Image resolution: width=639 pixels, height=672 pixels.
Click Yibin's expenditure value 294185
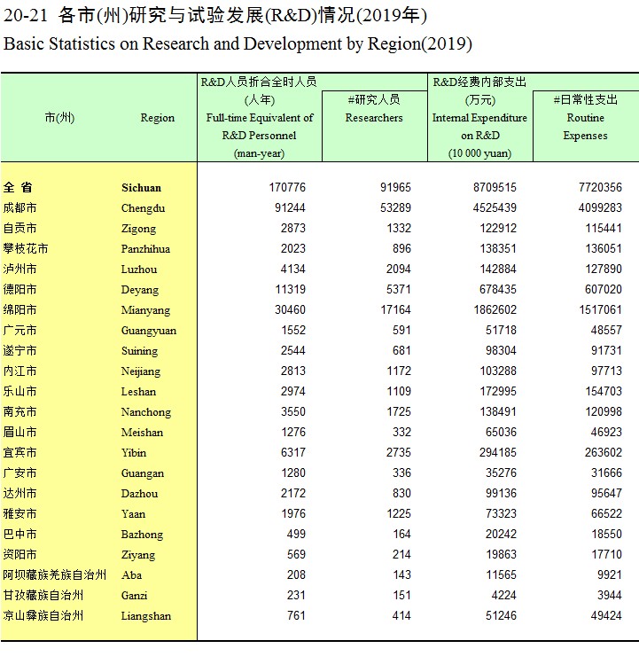(498, 453)
